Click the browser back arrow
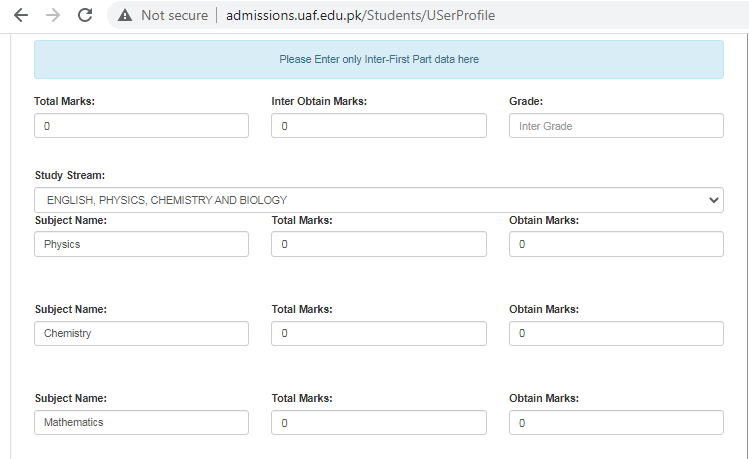749x459 pixels. pos(21,15)
